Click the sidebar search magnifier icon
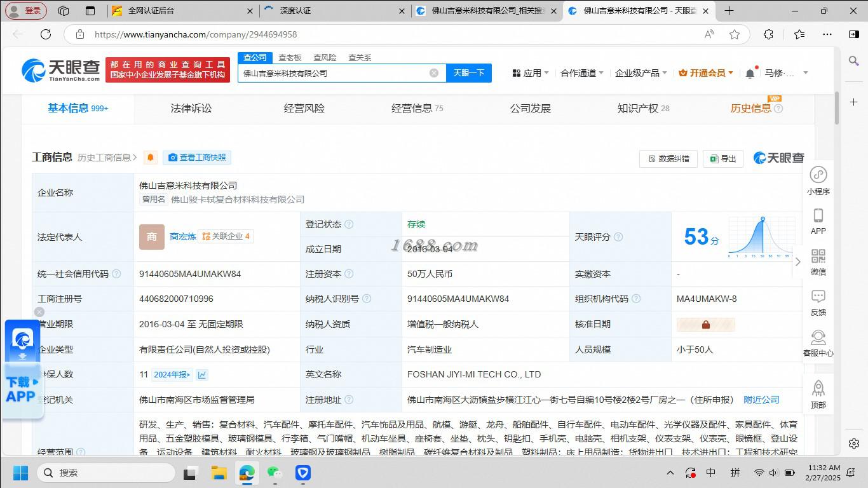868x488 pixels. pyautogui.click(x=854, y=60)
